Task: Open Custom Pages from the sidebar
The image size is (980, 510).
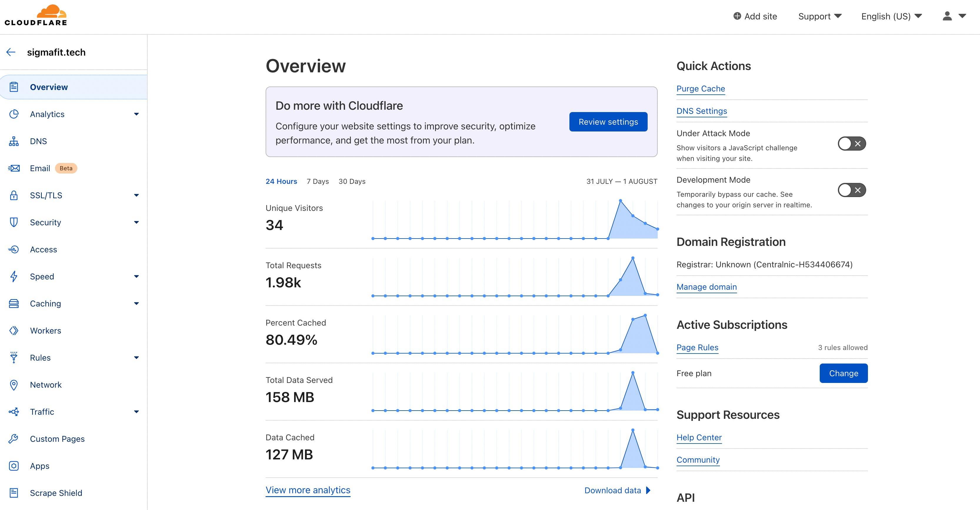Action: coord(57,439)
